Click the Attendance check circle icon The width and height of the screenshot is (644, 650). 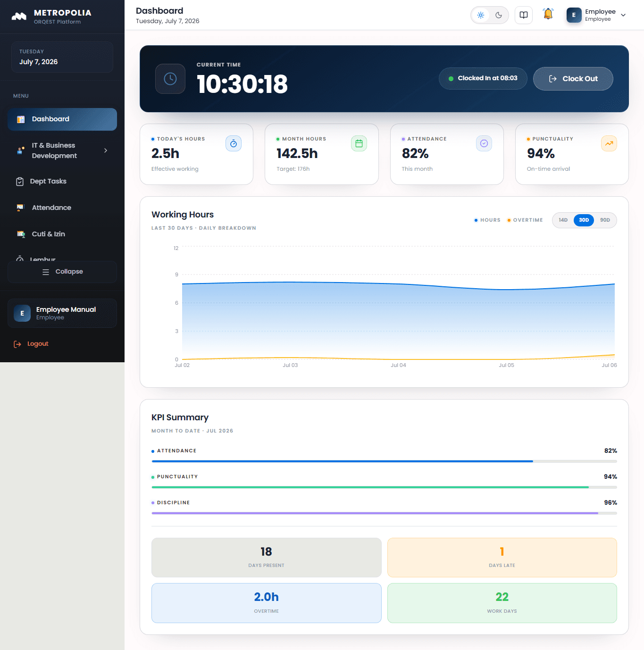484,143
